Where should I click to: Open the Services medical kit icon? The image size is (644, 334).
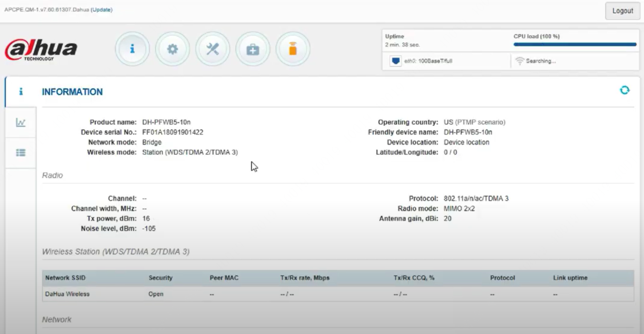(253, 49)
